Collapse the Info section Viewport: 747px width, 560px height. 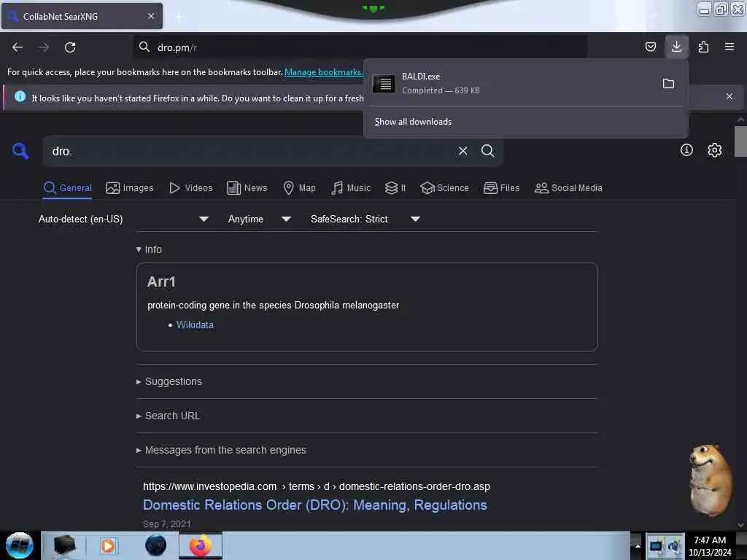click(x=149, y=249)
